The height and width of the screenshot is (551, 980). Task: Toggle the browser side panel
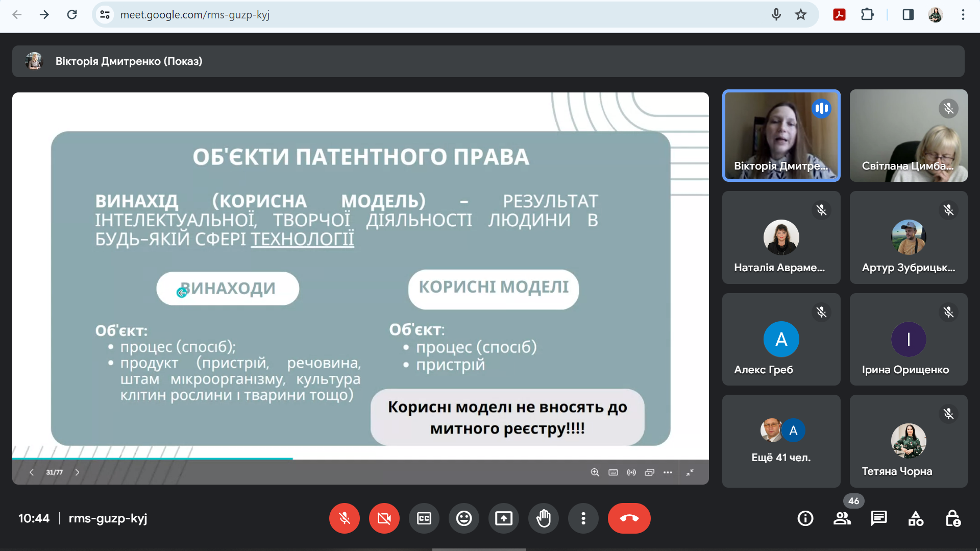point(908,15)
